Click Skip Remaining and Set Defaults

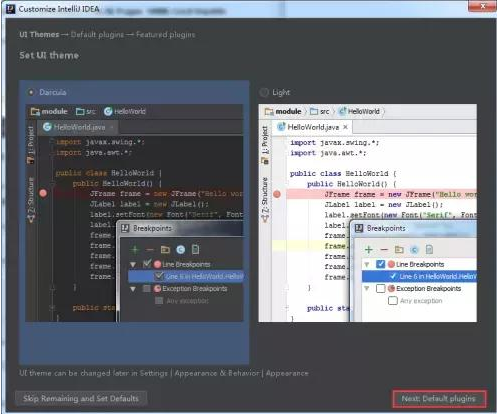(81, 399)
